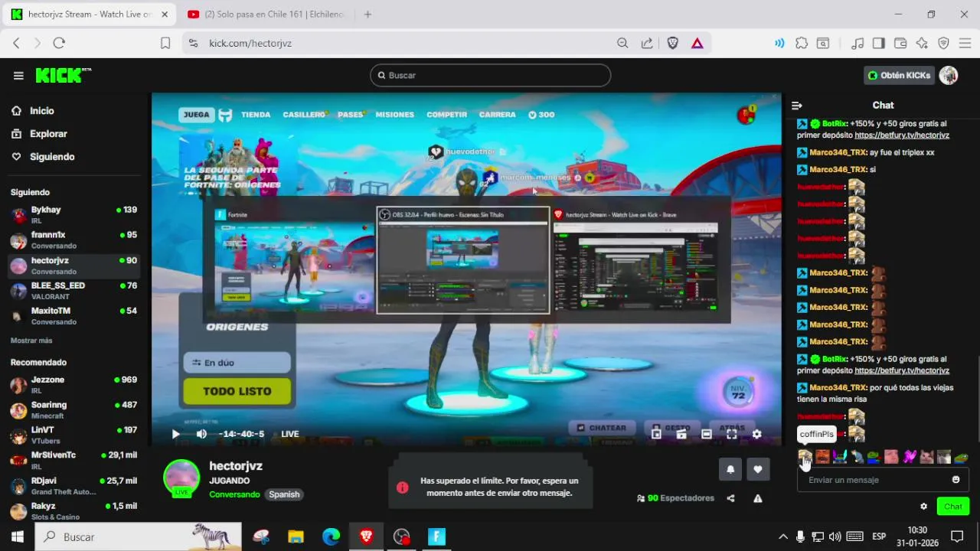
Task: Play the stream video
Action: [x=175, y=434]
